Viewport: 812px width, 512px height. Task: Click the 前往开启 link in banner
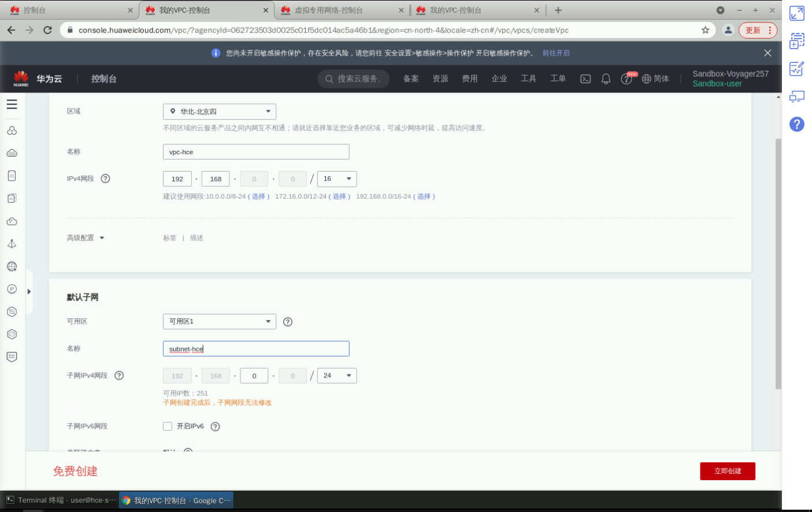pos(556,53)
